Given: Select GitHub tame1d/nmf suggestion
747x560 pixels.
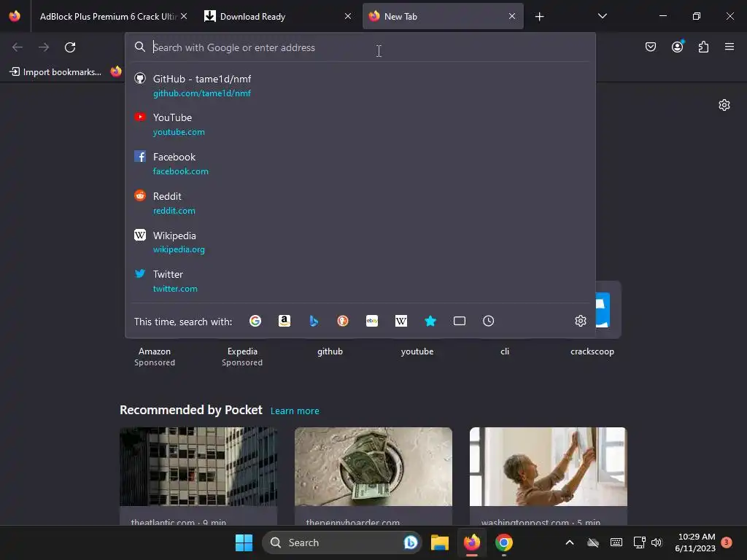Looking at the screenshot, I should coord(360,86).
